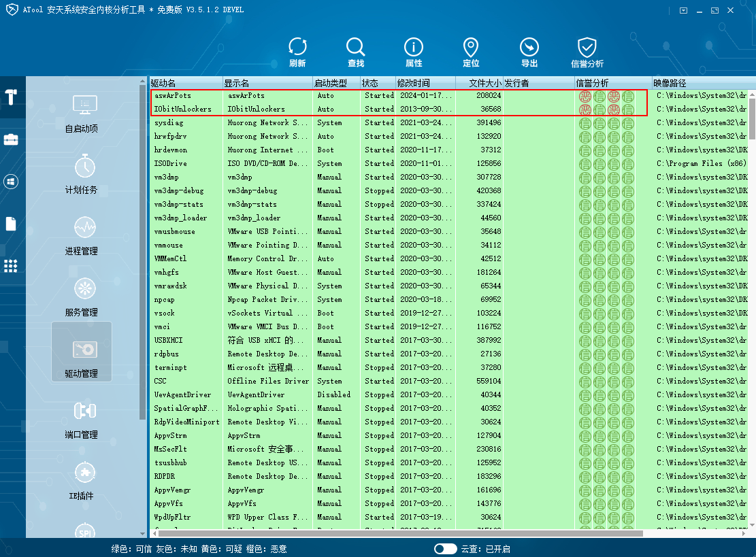Run 信誉分析 reputation analysis shield
The width and height of the screenshot is (756, 557).
coord(587,52)
